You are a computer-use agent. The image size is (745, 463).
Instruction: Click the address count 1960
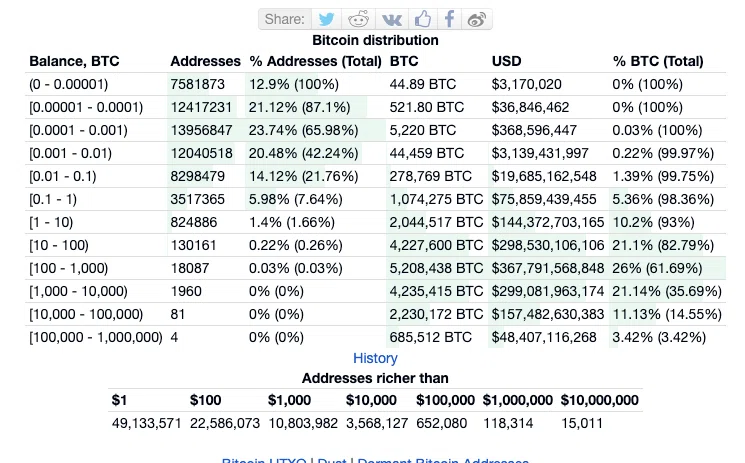[x=186, y=291]
